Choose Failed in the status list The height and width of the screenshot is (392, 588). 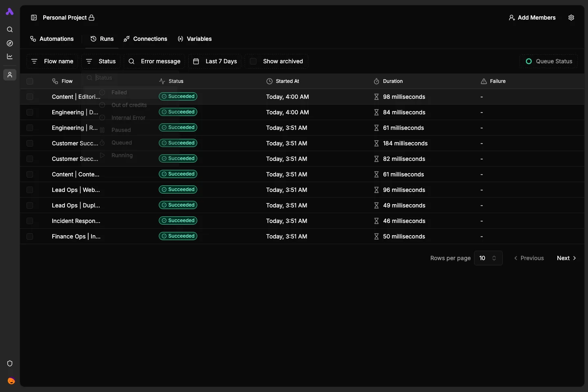coord(130,93)
